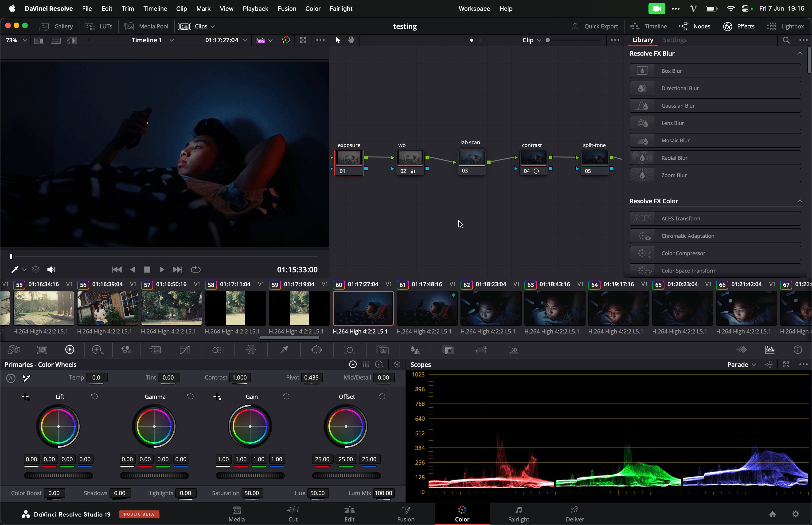Toggle loop playback in viewer
812x525 pixels.
[195, 269]
